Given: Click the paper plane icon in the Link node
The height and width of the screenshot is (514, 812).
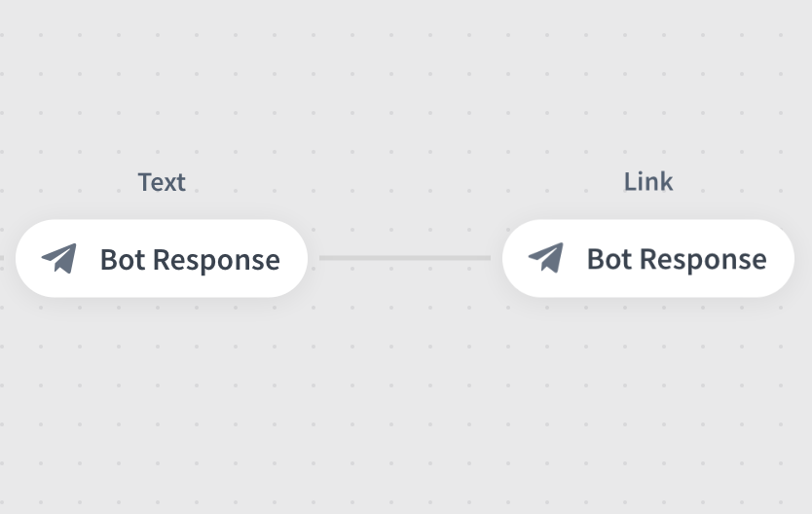Looking at the screenshot, I should tap(546, 258).
